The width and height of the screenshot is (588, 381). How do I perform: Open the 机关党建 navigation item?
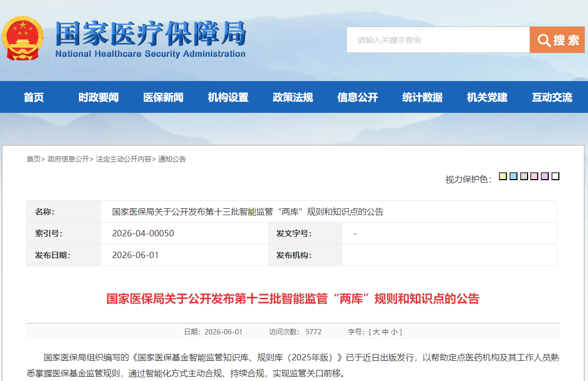click(487, 98)
